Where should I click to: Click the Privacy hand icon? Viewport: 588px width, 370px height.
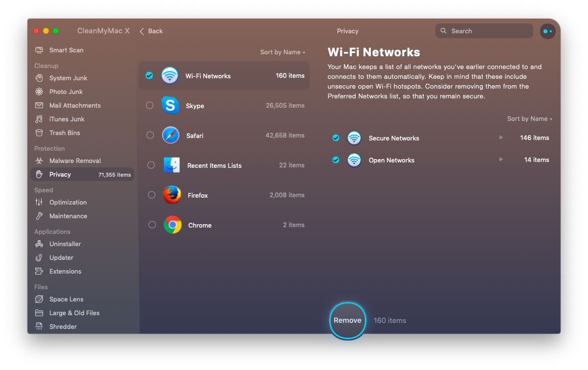point(39,174)
